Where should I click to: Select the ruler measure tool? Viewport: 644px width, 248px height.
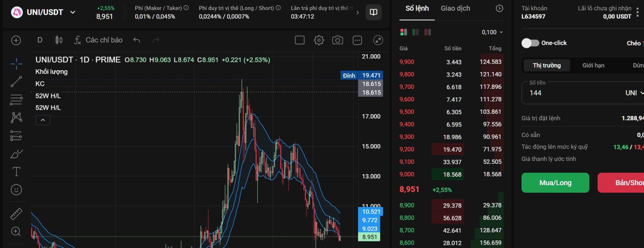16,214
